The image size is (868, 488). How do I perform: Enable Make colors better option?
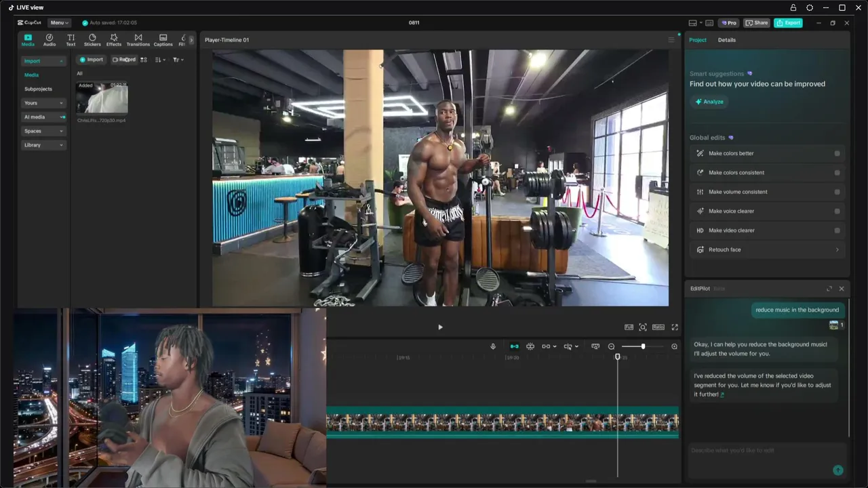[x=837, y=153]
